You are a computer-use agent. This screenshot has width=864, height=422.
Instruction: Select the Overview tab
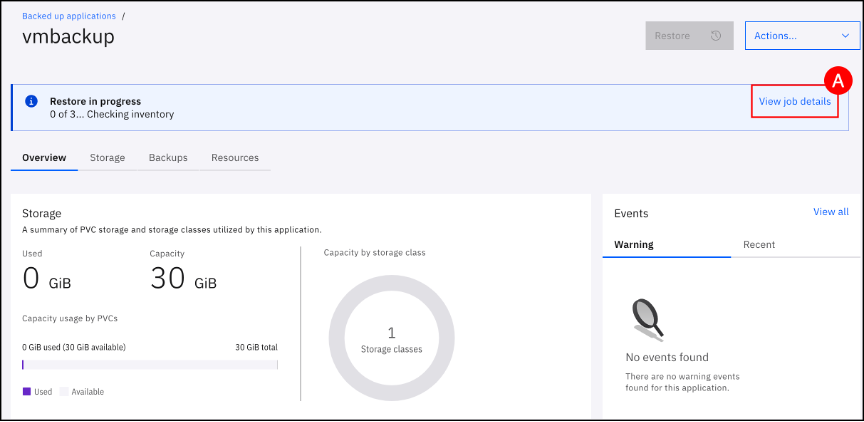[x=44, y=158]
